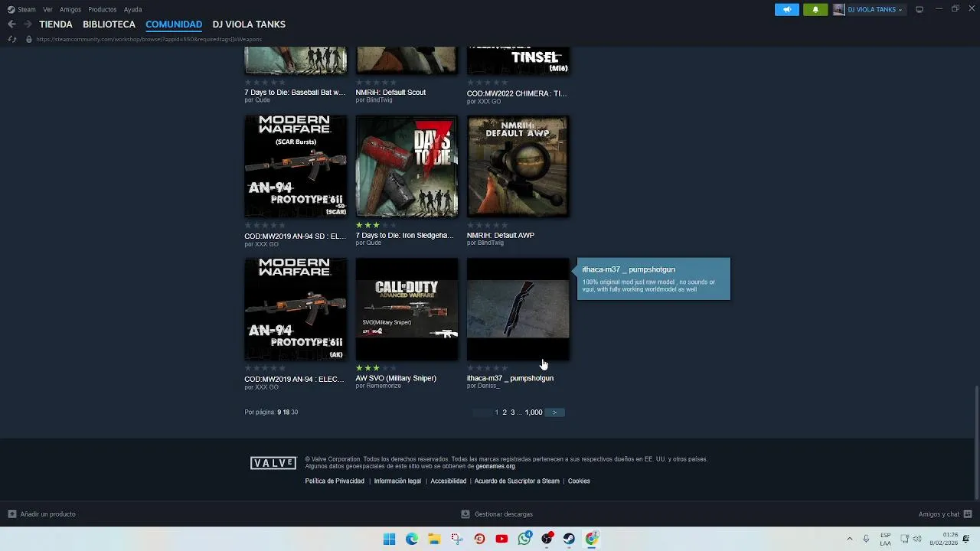The image size is (980, 551).
Task: Click the next page arrow button
Action: 555,412
